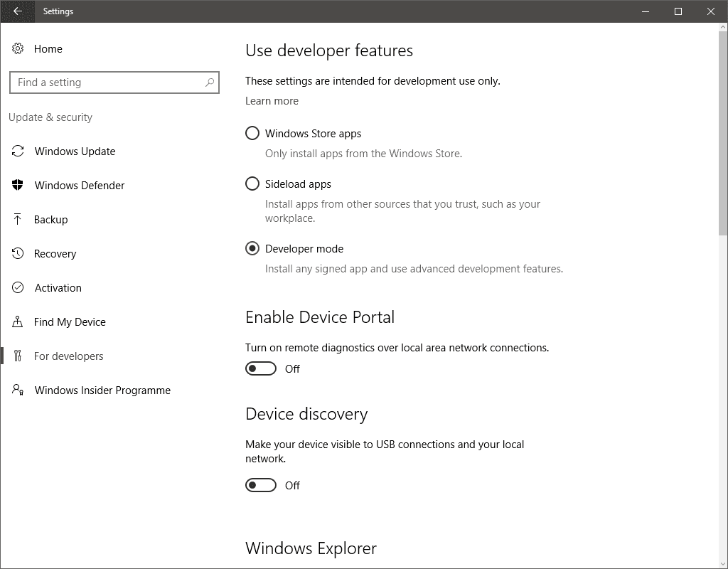Image resolution: width=728 pixels, height=569 pixels.
Task: Click the Find My Device person icon
Action: [18, 322]
